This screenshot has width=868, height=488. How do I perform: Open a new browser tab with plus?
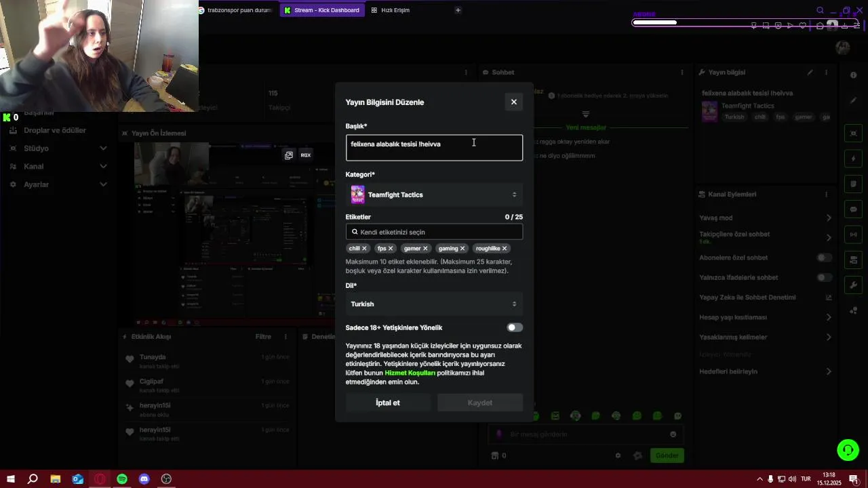(x=458, y=10)
